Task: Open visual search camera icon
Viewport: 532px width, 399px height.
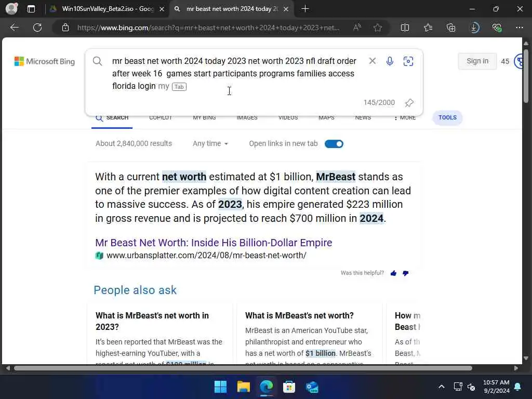Action: (408, 61)
